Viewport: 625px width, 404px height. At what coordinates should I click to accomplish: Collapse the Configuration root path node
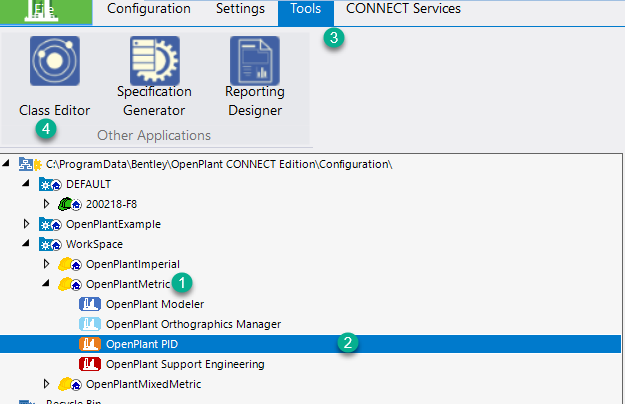[6, 163]
